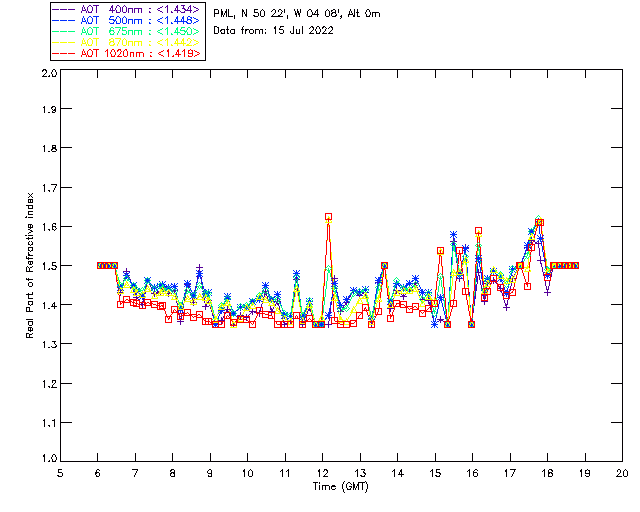Click the x-axis label 12
This screenshot has width=640, height=512.
pos(322,473)
